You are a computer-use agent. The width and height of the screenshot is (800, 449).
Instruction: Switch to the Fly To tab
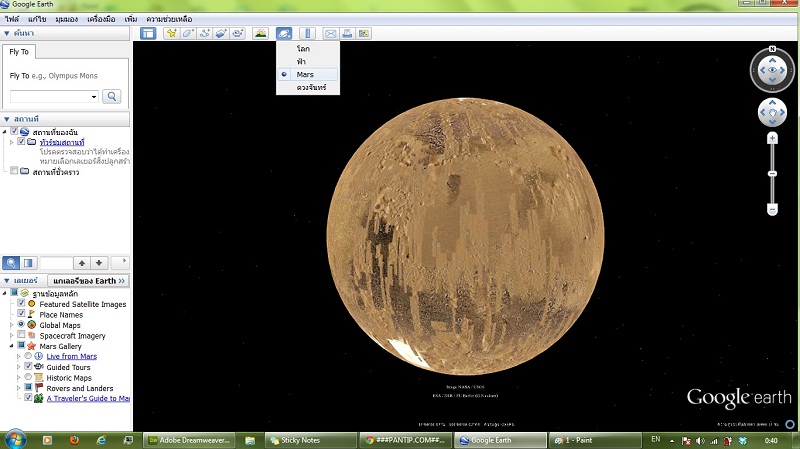pyautogui.click(x=19, y=52)
